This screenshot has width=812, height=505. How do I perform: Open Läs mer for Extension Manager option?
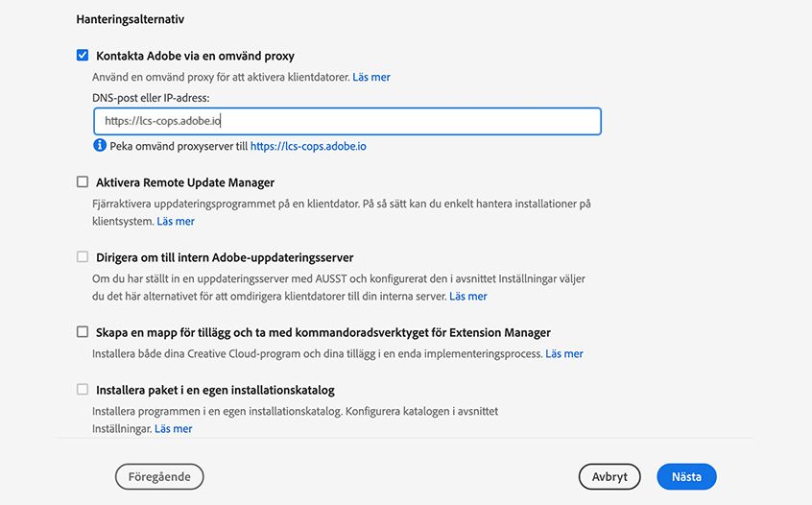pos(564,353)
